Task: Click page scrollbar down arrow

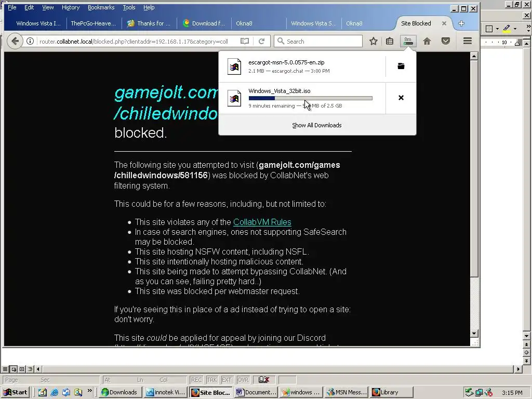Action: [474, 333]
